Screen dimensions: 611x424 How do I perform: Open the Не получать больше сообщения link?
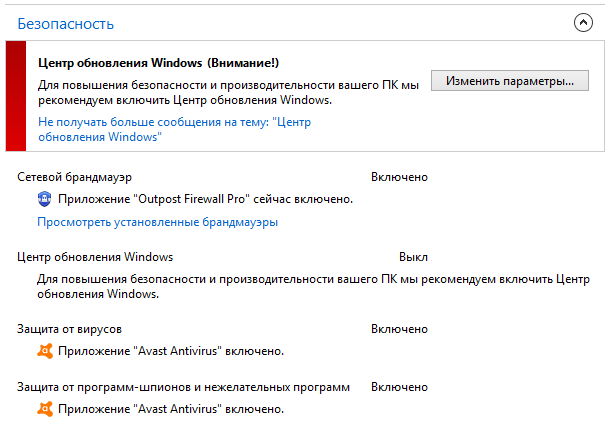[174, 129]
